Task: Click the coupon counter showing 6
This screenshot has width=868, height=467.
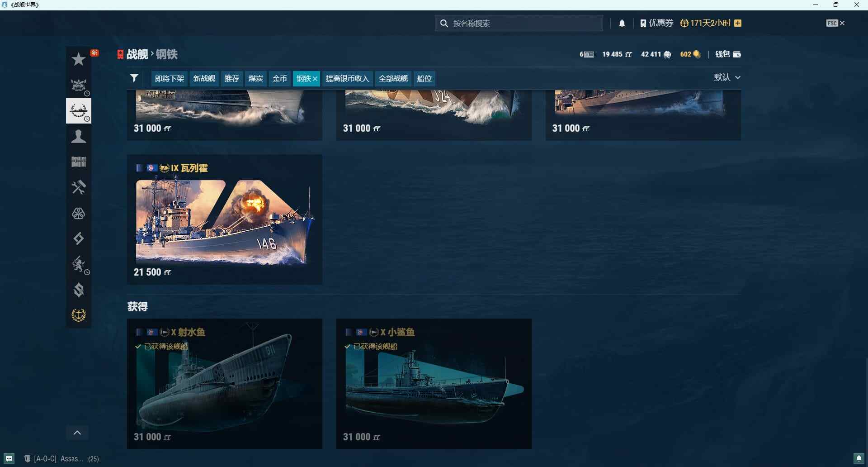Action: [x=587, y=54]
